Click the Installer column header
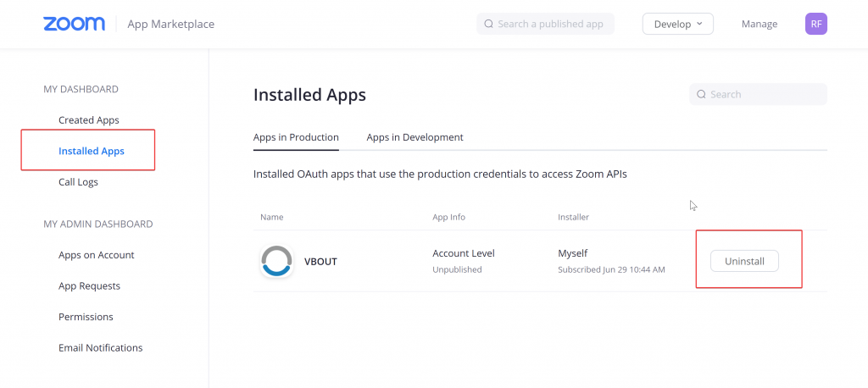 (574, 217)
